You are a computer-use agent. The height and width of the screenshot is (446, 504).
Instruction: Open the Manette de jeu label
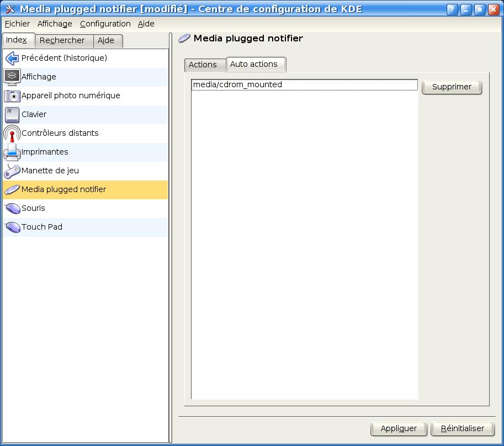tap(50, 171)
